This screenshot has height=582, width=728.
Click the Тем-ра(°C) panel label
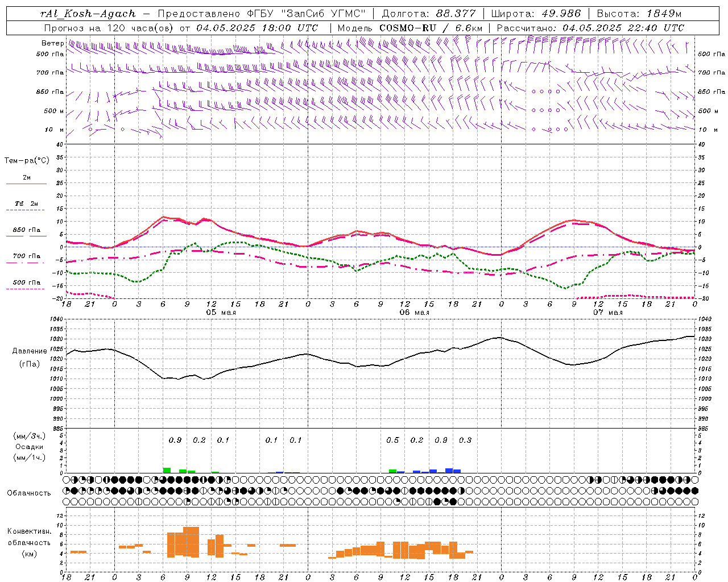tap(27, 161)
